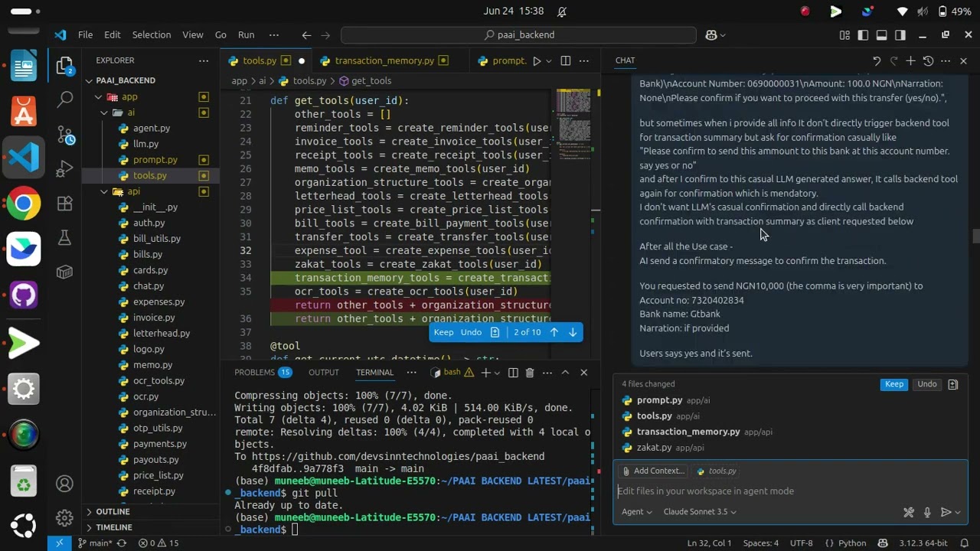Toggle diff view in change bar
The image size is (980, 551).
pyautogui.click(x=495, y=332)
